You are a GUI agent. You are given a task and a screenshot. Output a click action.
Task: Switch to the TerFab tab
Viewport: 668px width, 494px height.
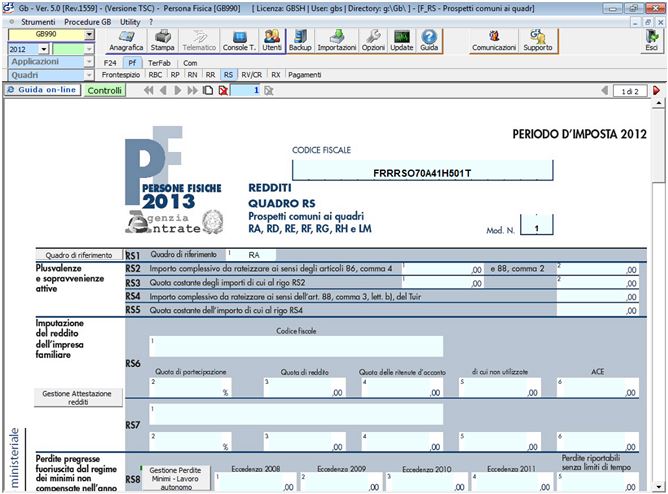pyautogui.click(x=159, y=63)
